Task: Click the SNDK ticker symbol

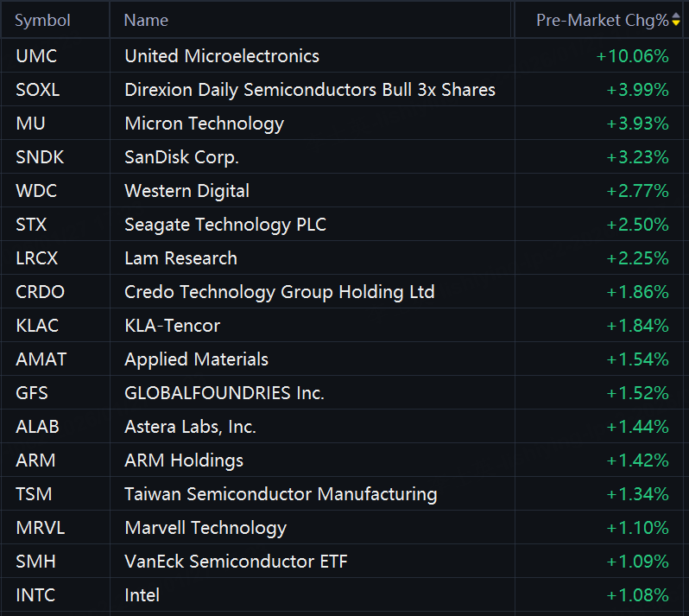Action: coord(40,157)
